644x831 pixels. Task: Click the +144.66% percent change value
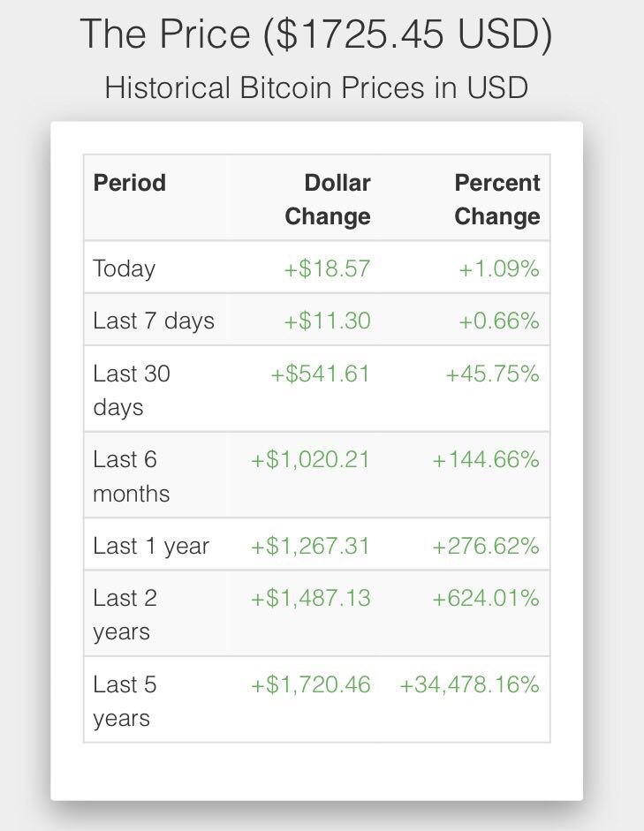[485, 460]
